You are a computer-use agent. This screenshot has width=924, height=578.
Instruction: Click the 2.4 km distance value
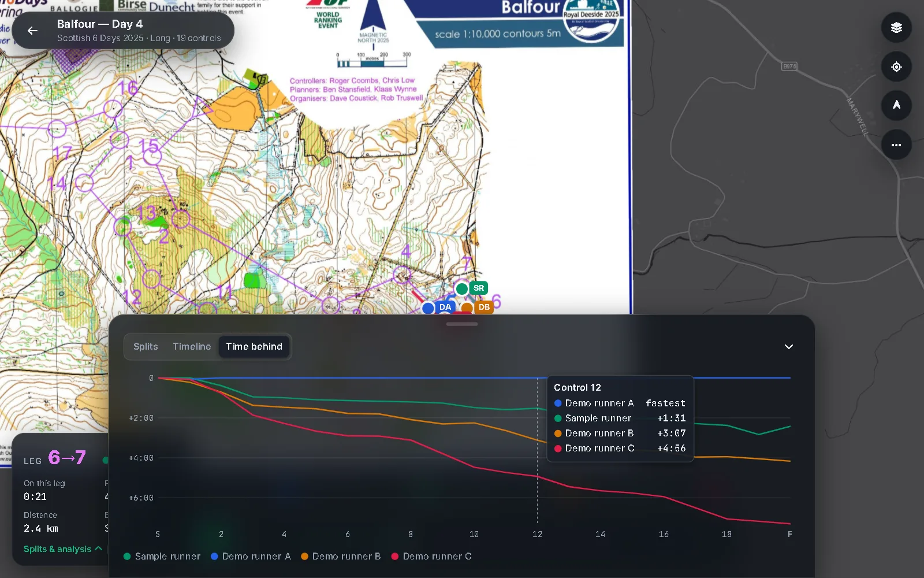41,529
